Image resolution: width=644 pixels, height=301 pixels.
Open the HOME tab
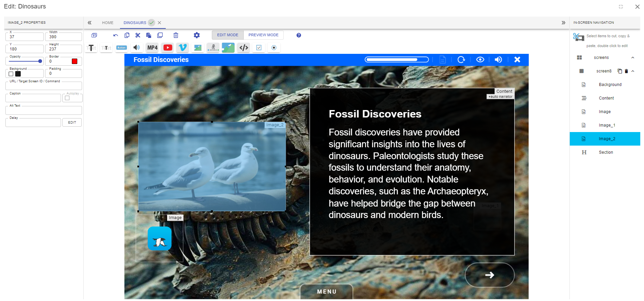click(x=108, y=23)
